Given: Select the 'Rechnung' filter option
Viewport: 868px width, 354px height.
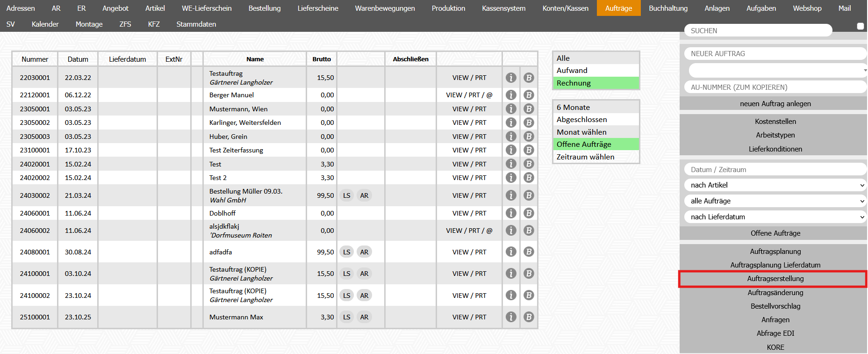Looking at the screenshot, I should coord(595,83).
